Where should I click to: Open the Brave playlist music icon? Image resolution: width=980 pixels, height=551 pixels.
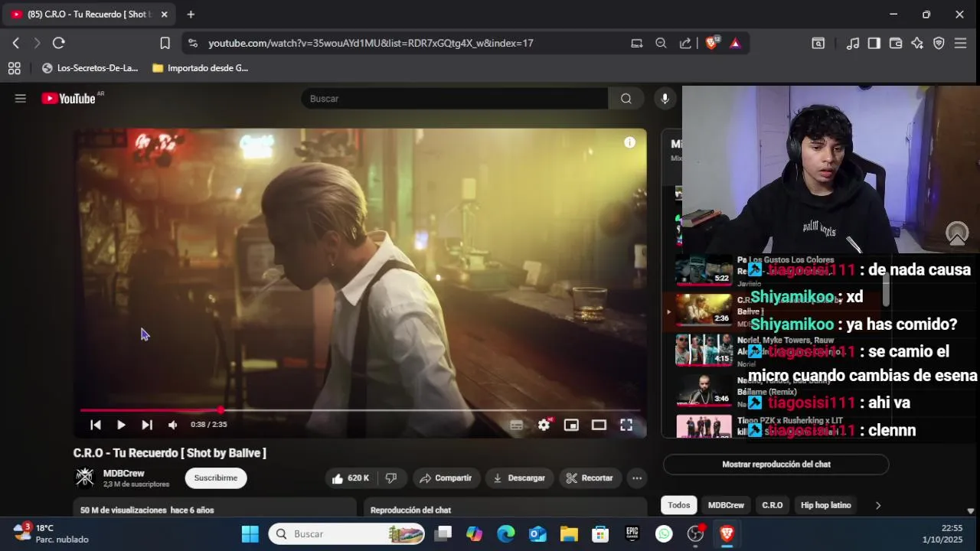[x=852, y=44]
